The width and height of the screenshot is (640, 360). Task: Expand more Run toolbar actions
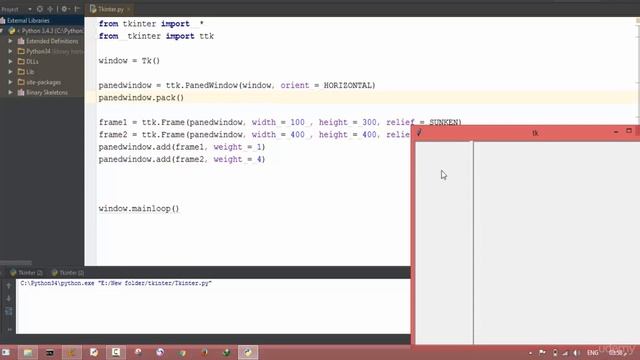[9, 329]
